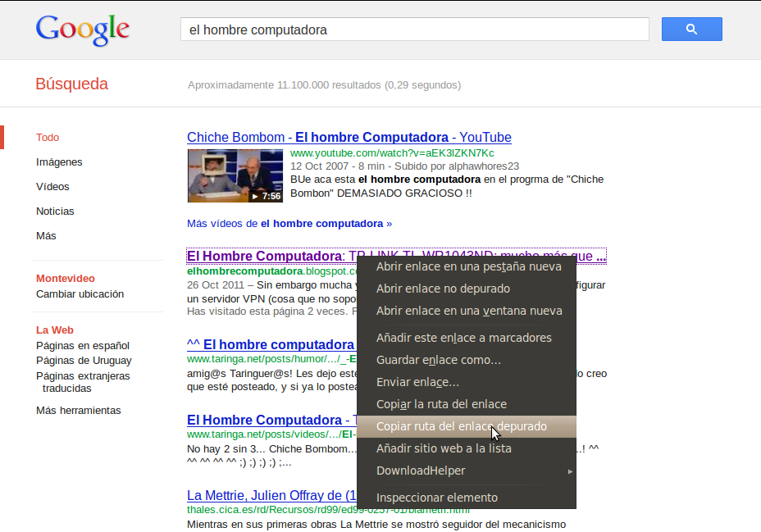Open the Chiche Bombom video thumbnail
This screenshot has width=761, height=532.
tap(235, 175)
